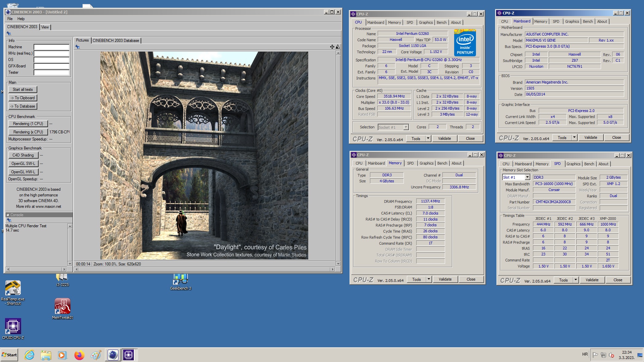Select SPD tab in CPU-Z Memory window
Screen dimensions: 644x362
(410, 163)
